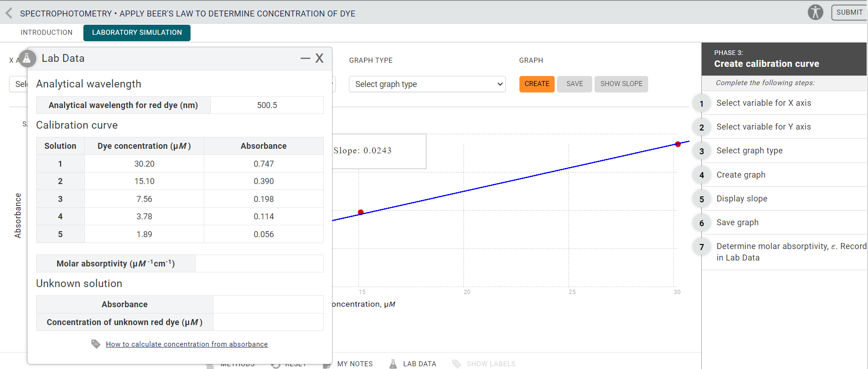Screen dimensions: 868x369
Task: Click step 1 Select variable for X axis
Action: pos(764,103)
